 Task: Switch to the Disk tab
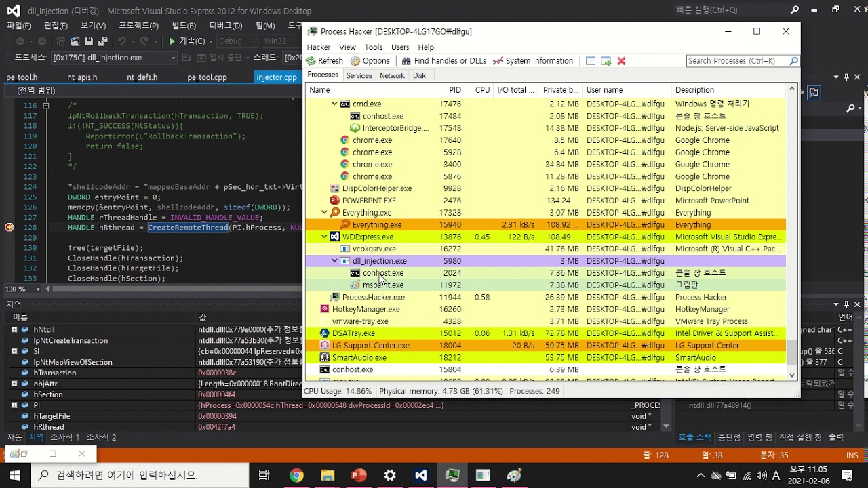(x=419, y=76)
